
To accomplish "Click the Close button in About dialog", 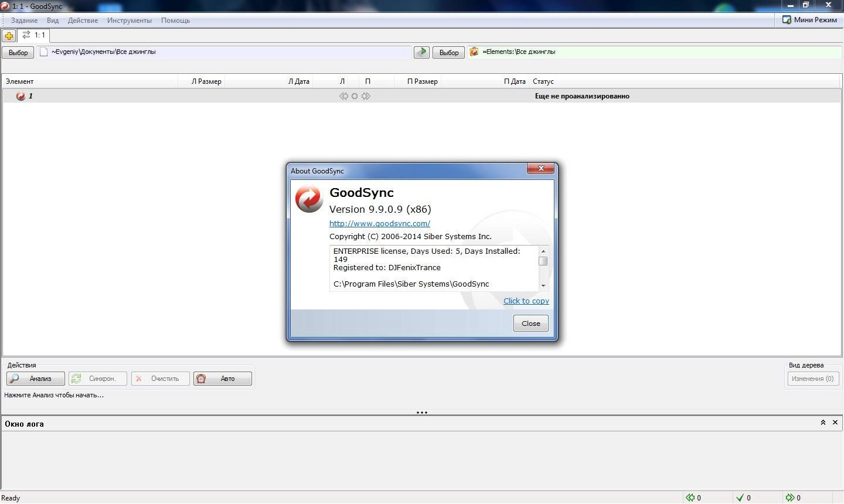I will pos(531,323).
